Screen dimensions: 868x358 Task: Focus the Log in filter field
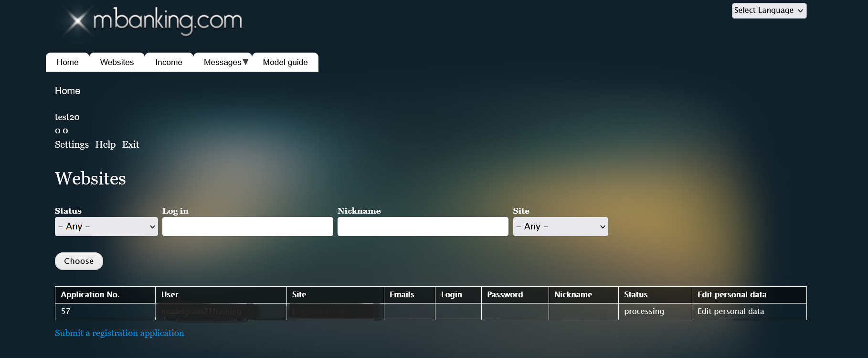pos(247,227)
